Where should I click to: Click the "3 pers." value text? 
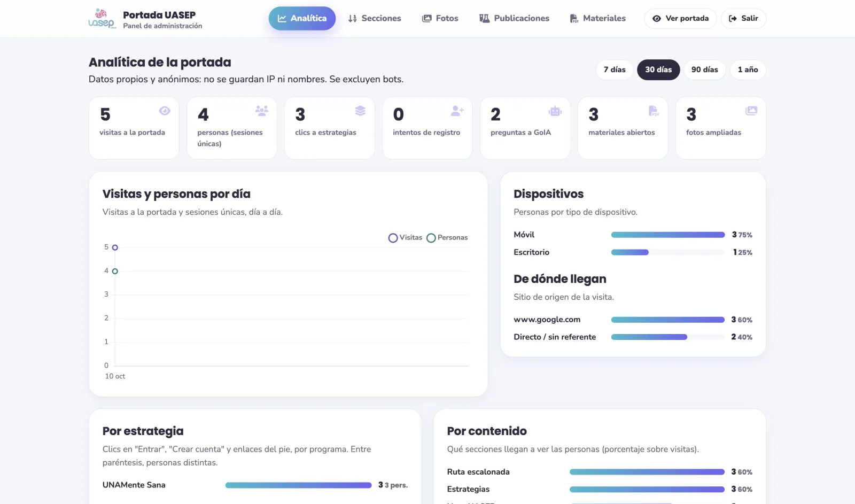396,485
